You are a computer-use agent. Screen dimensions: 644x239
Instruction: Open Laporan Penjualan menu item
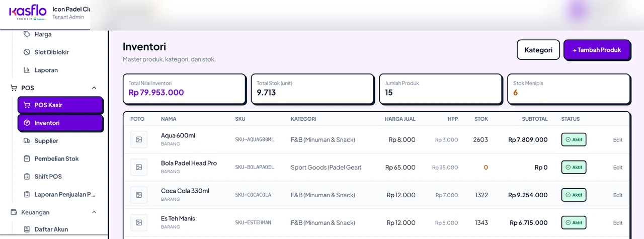pos(60,194)
